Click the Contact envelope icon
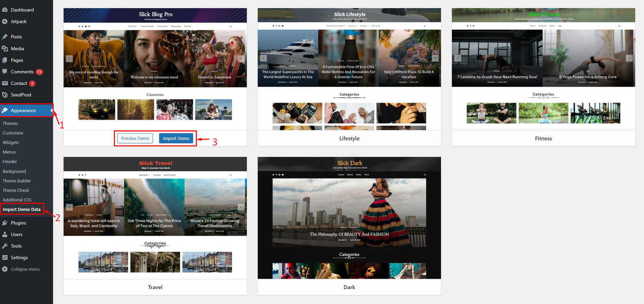The image size is (644, 304). tap(5, 83)
